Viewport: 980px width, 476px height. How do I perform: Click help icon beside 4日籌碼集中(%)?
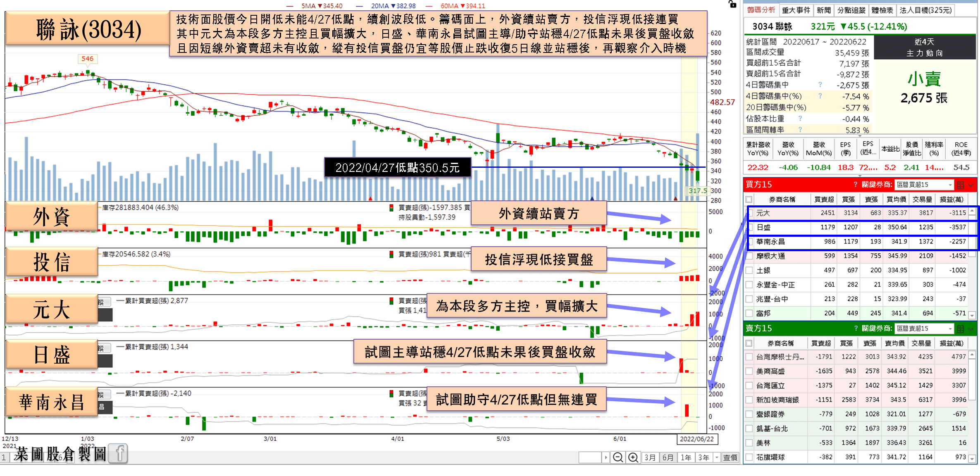820,96
